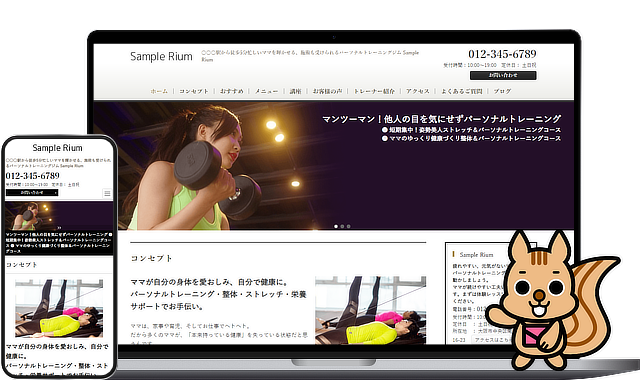Screen dimensions: 640x380
Task: Click the 012-345-6789 phone number on desktop
Action: pyautogui.click(x=502, y=54)
